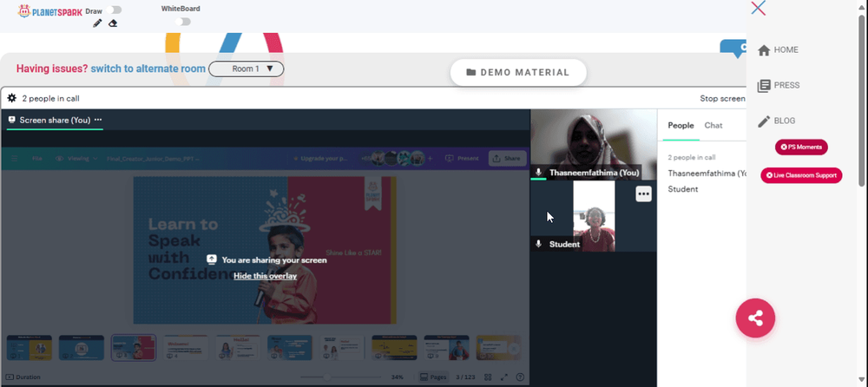Open the Viewing mode dropdown
The height and width of the screenshot is (387, 868).
(x=76, y=158)
